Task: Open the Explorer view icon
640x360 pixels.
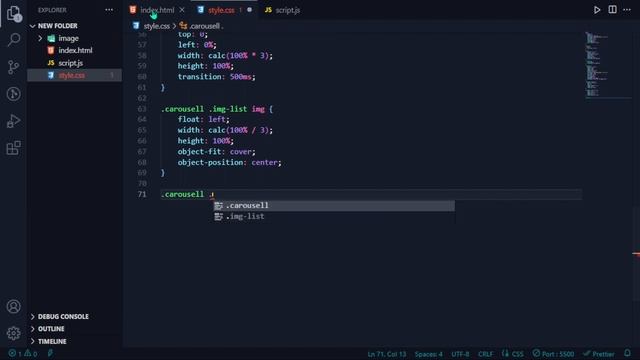Action: [13, 13]
